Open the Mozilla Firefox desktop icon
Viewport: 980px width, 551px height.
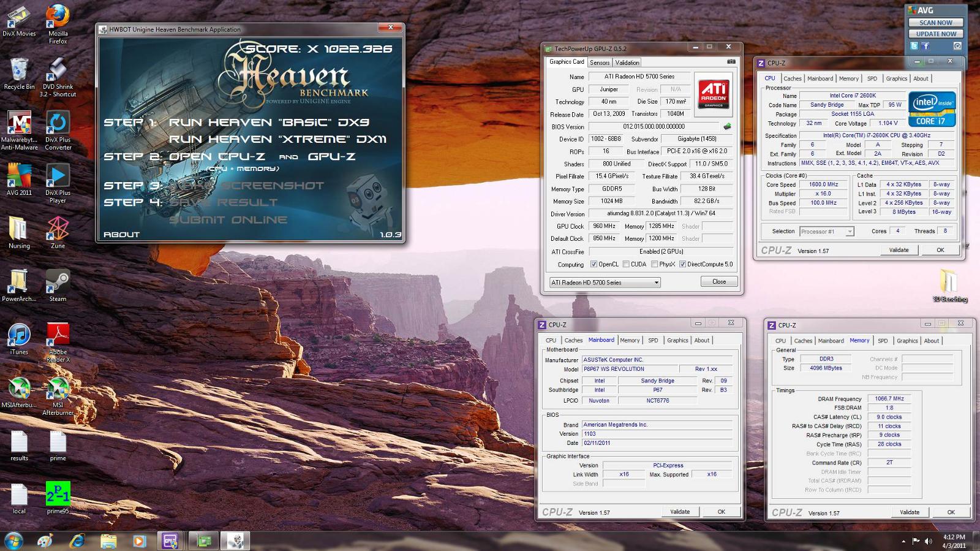(x=58, y=25)
